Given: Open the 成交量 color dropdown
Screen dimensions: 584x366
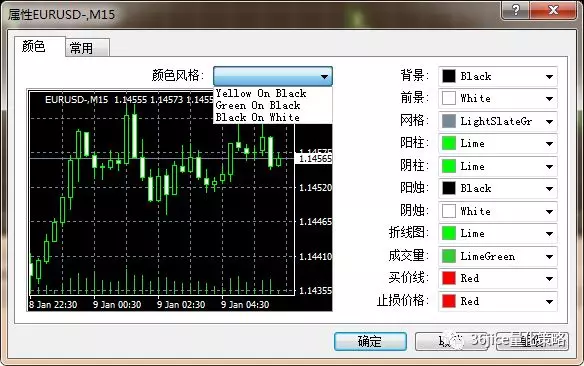Looking at the screenshot, I should point(498,257).
